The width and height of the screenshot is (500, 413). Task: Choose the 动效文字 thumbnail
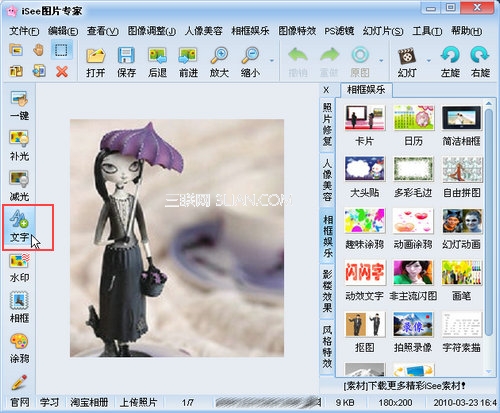(x=365, y=272)
